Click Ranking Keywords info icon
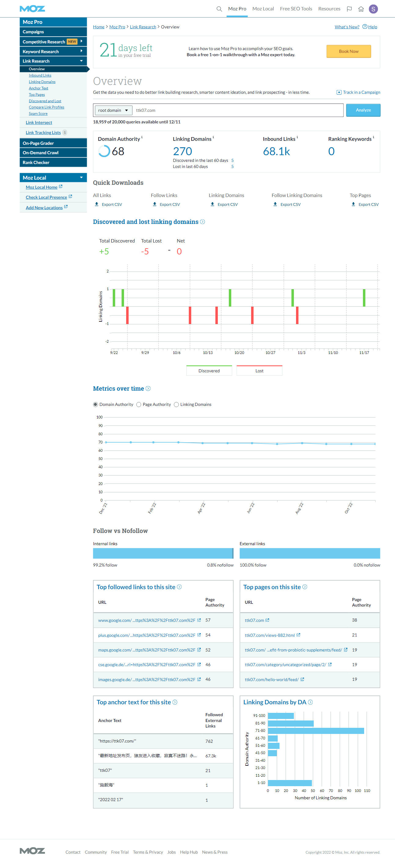The height and width of the screenshot is (868, 395). click(x=373, y=137)
